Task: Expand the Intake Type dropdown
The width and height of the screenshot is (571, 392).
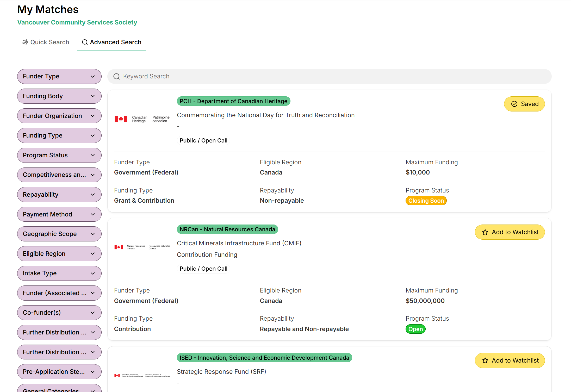Action: (59, 273)
